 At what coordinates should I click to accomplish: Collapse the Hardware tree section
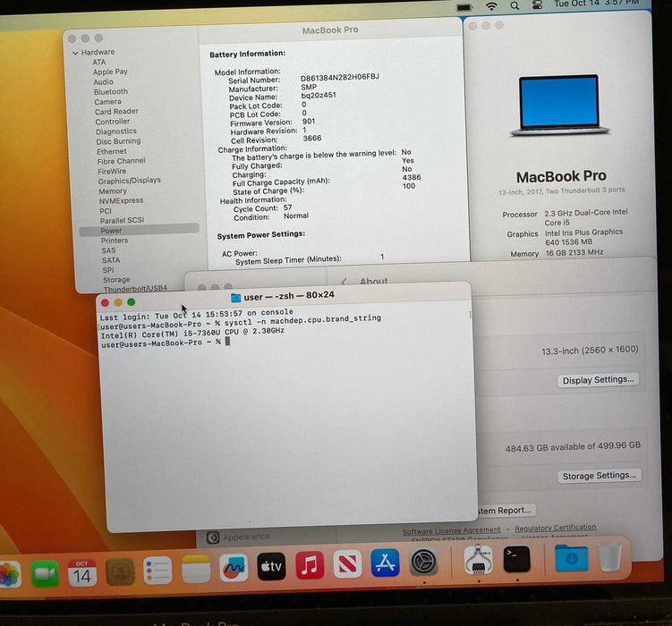(75, 53)
